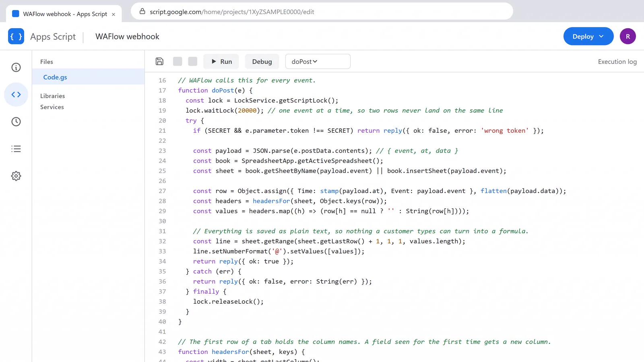
Task: Click 'SpreadsheetApp.getActiveSpreadsheet()' in line 24
Action: coord(310,161)
